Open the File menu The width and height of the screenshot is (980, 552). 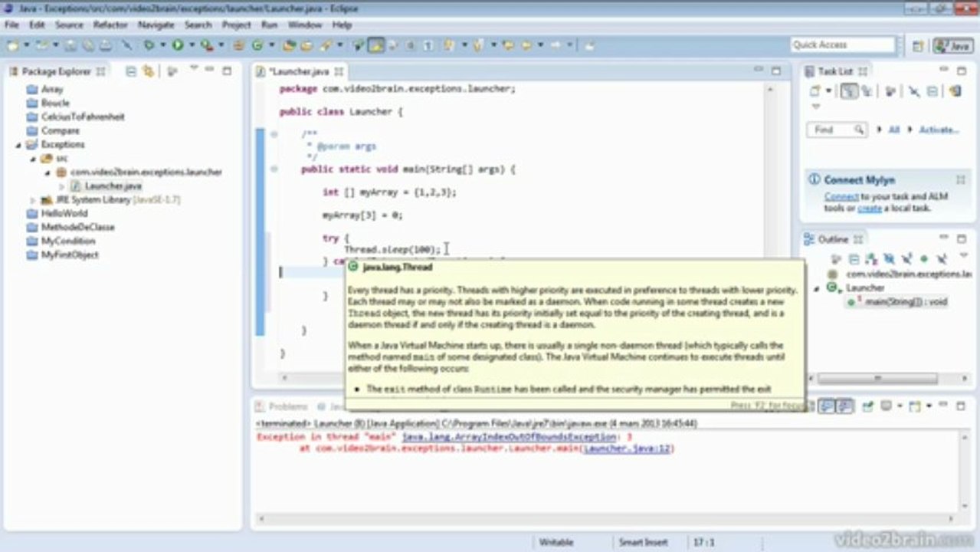[11, 25]
